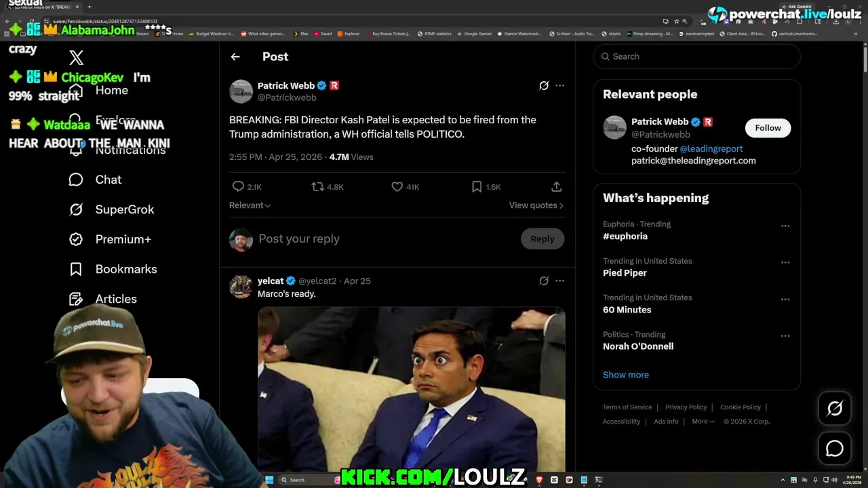This screenshot has height=488, width=868.
Task: Open more options for Norah O'Donnell trend
Action: pos(785,335)
